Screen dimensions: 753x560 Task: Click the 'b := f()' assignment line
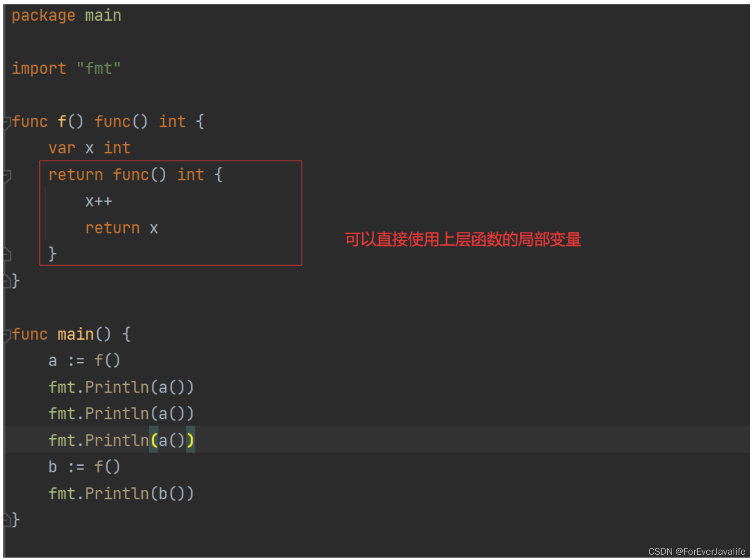[84, 467]
